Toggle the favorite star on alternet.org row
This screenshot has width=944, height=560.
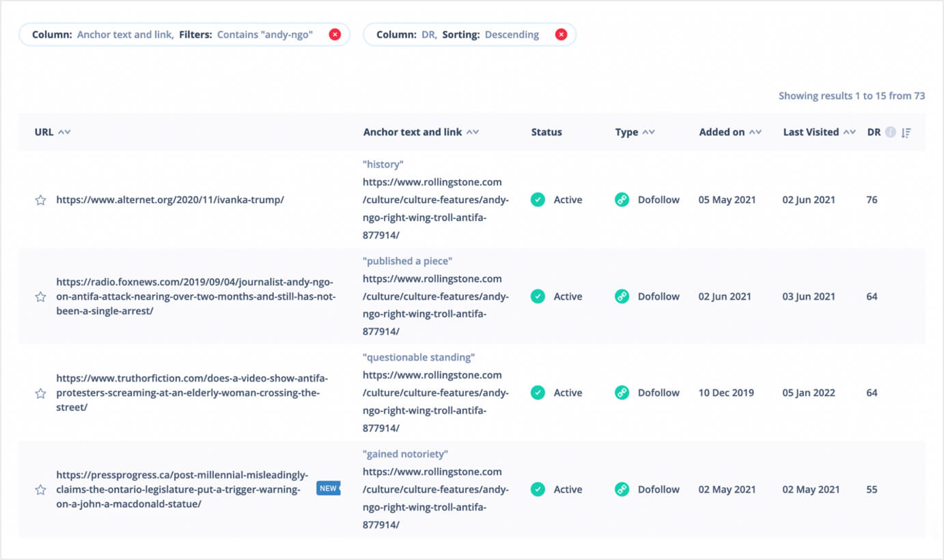click(x=40, y=199)
